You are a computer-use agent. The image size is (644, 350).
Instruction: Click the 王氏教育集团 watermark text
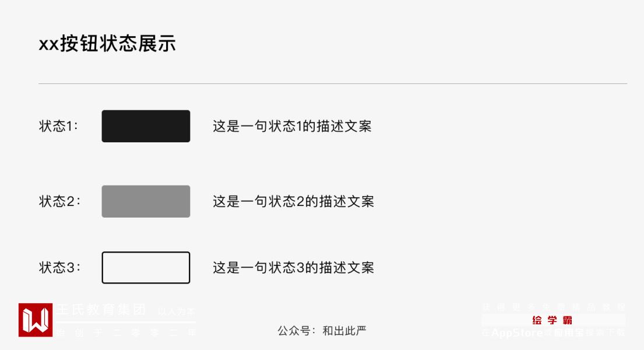click(101, 310)
